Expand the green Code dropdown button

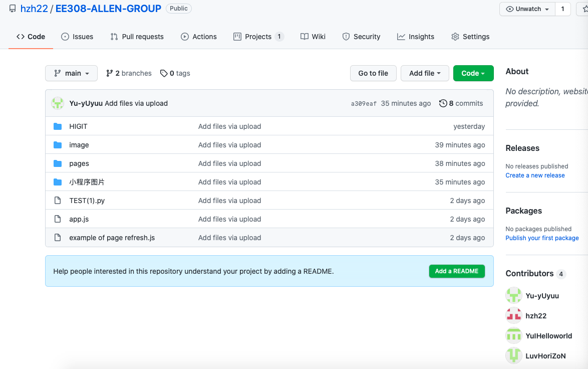click(473, 73)
